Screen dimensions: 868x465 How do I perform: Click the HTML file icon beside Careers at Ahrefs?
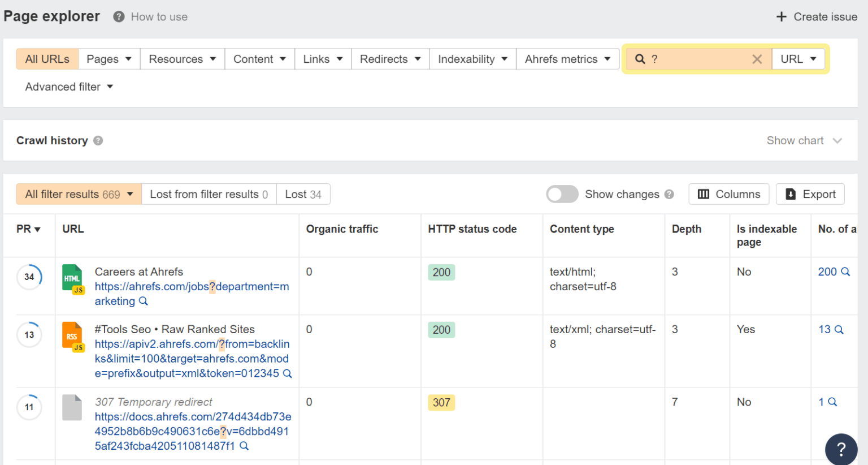(72, 278)
